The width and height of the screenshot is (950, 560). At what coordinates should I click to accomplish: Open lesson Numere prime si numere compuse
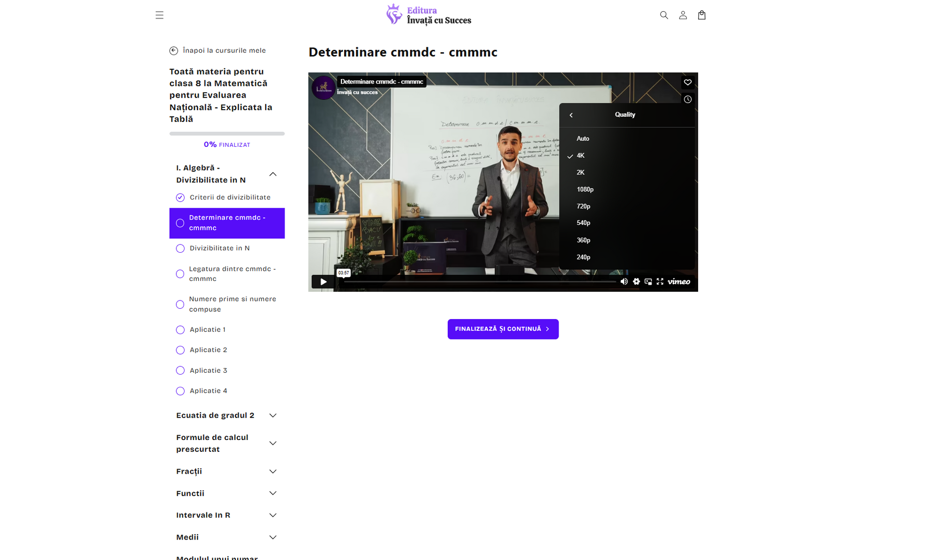(x=232, y=304)
